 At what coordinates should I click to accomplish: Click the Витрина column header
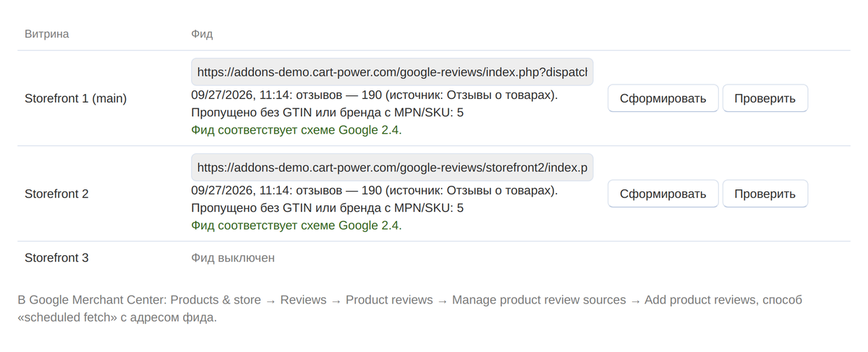(47, 34)
